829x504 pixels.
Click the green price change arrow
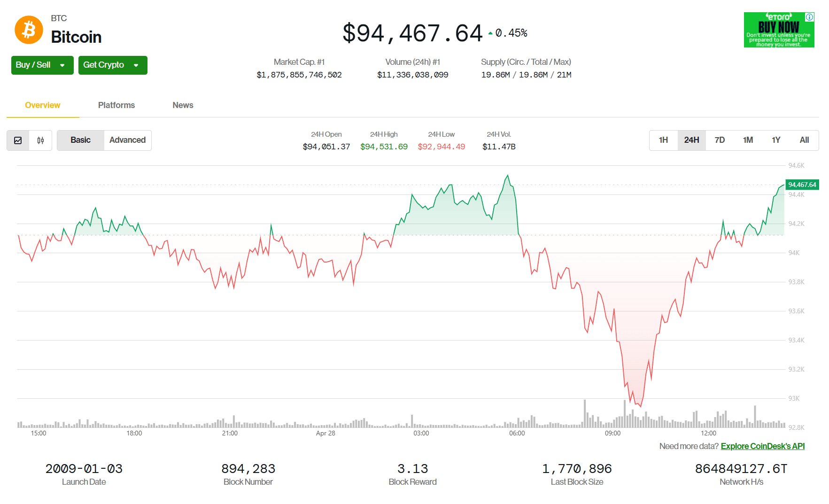point(490,33)
